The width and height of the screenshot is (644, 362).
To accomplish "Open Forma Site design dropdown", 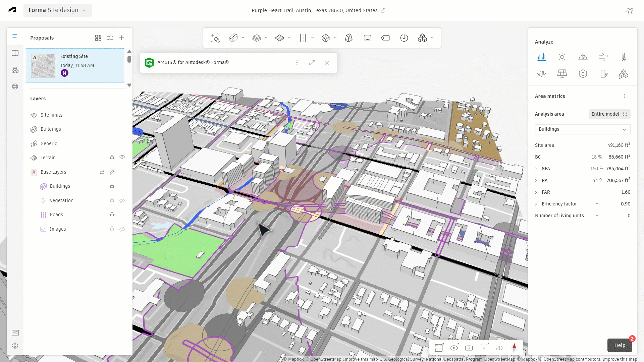I will [x=57, y=10].
